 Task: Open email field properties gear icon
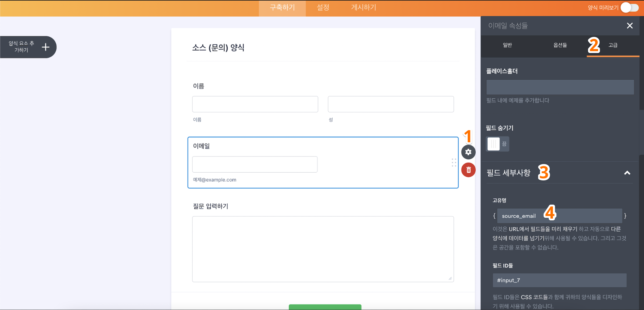pos(468,152)
